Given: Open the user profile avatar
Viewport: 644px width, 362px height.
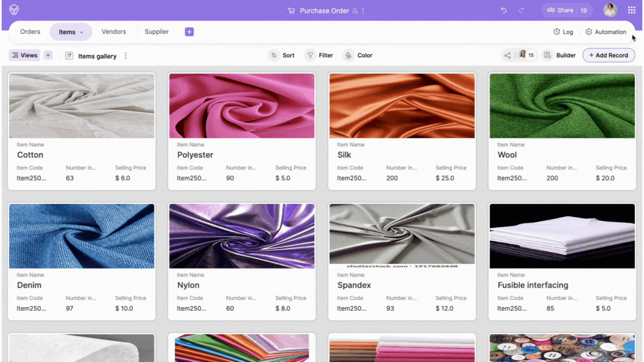Looking at the screenshot, I should click(x=610, y=10).
